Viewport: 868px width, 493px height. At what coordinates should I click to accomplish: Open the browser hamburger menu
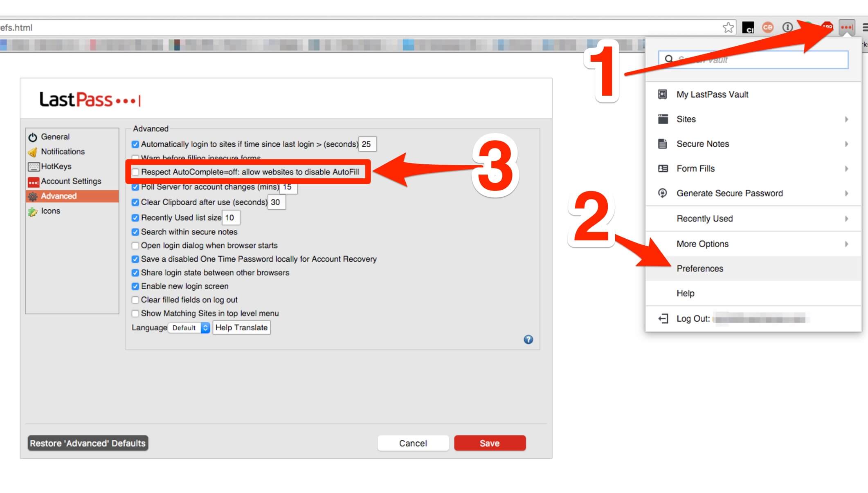[x=865, y=27]
